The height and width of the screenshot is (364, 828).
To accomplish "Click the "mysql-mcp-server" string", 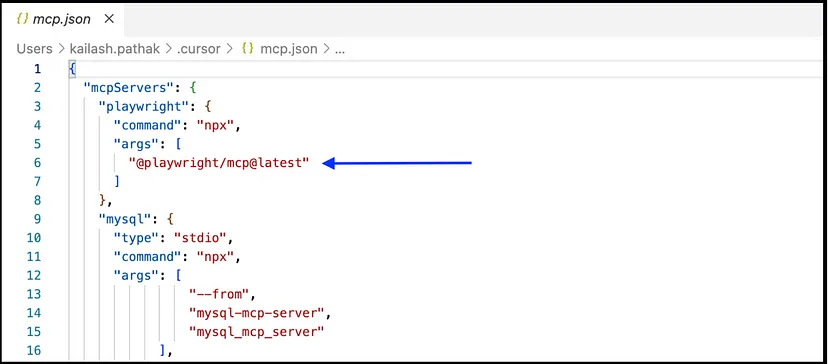I will click(256, 313).
